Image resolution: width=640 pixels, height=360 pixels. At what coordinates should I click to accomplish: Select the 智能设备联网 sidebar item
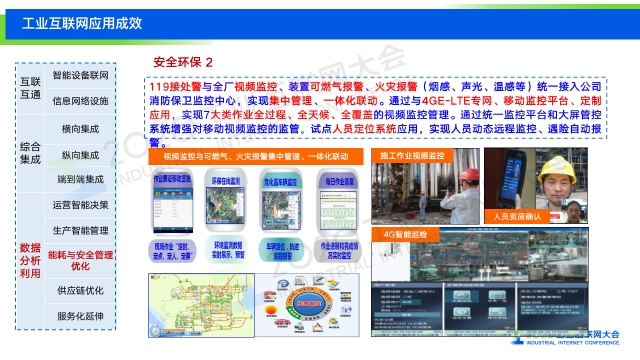80,76
